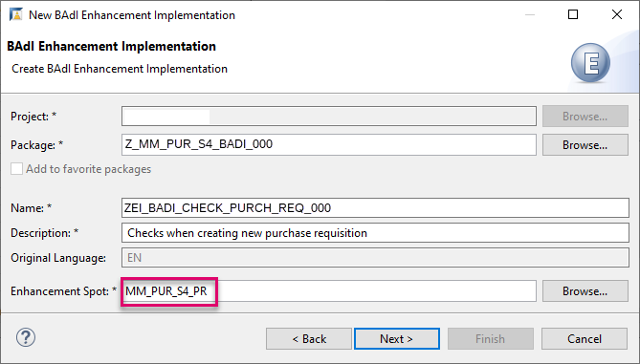Click the Package Browse button
The width and height of the screenshot is (640, 364).
(585, 144)
